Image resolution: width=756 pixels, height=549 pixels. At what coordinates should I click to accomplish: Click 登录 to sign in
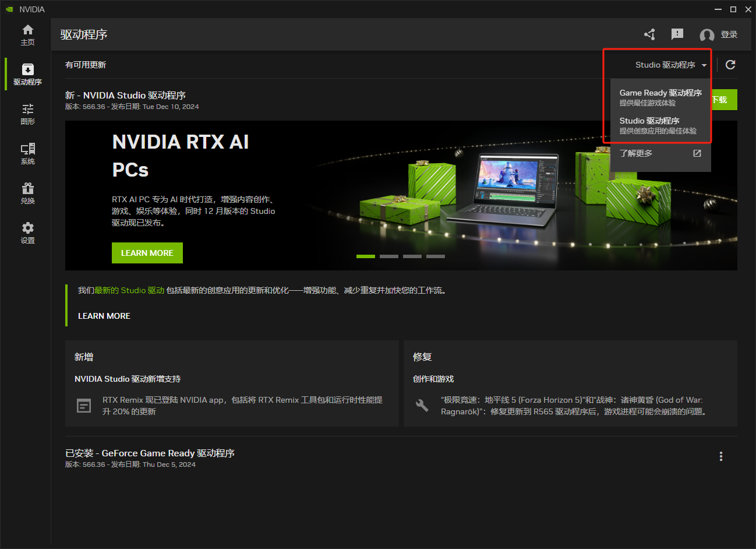click(x=729, y=34)
